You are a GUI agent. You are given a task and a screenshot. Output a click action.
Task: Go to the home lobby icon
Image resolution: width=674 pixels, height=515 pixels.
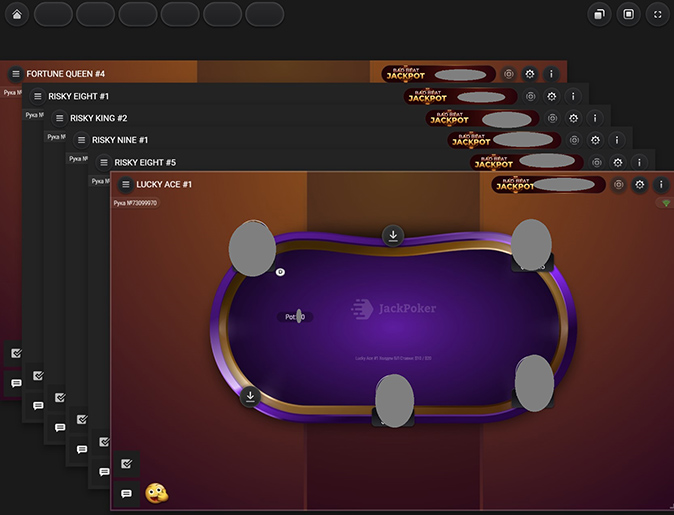pyautogui.click(x=17, y=15)
